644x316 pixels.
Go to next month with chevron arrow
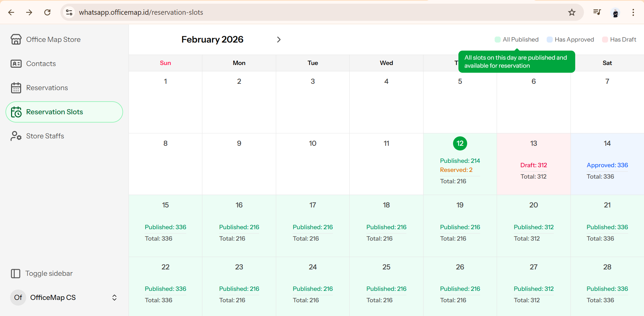click(x=279, y=40)
